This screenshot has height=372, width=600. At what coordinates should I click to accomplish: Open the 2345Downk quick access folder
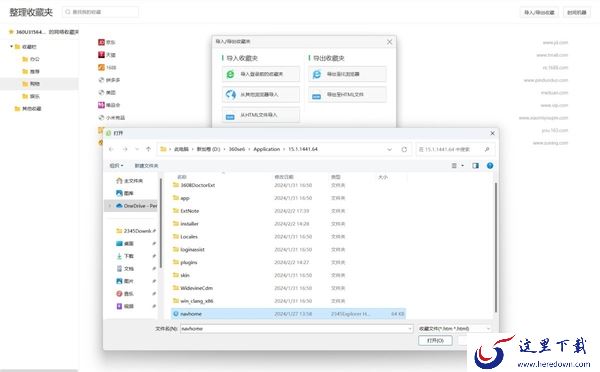(134, 231)
